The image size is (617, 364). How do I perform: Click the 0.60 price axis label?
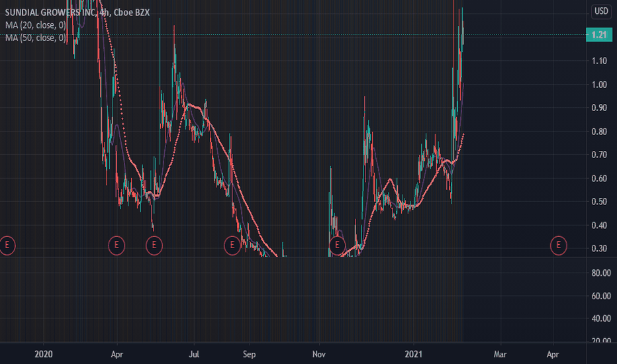[599, 178]
